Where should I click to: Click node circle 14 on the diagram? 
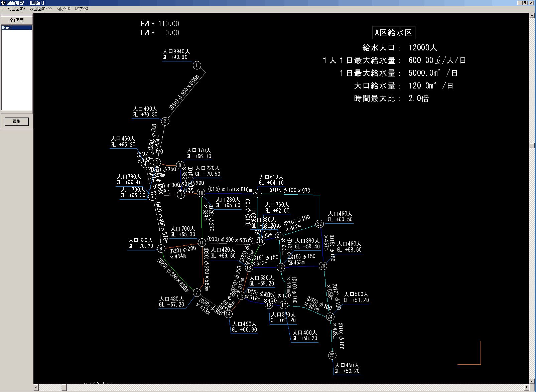coord(228,314)
